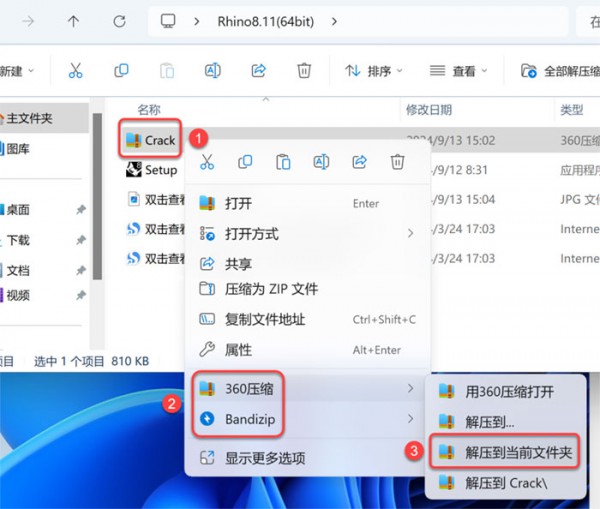Select the Setup file name
This screenshot has width=600, height=509.
point(161,170)
